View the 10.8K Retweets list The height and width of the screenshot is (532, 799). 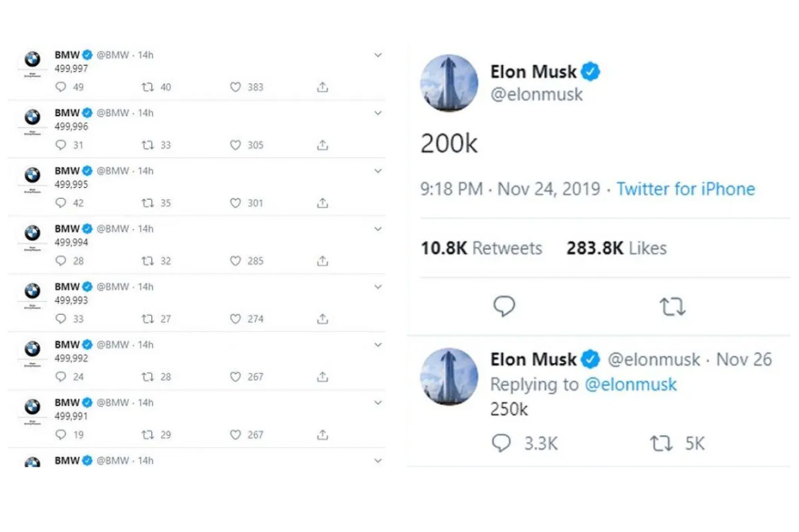pos(481,248)
